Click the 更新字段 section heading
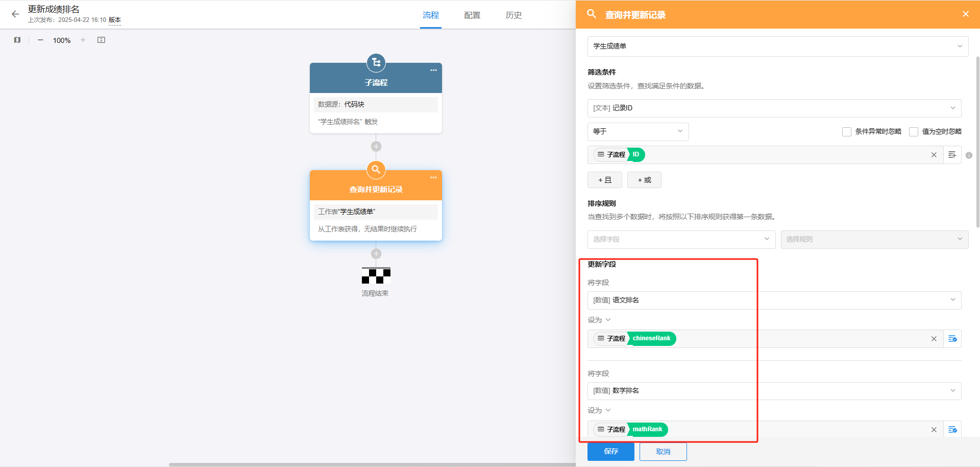The width and height of the screenshot is (980, 467). pyautogui.click(x=602, y=264)
